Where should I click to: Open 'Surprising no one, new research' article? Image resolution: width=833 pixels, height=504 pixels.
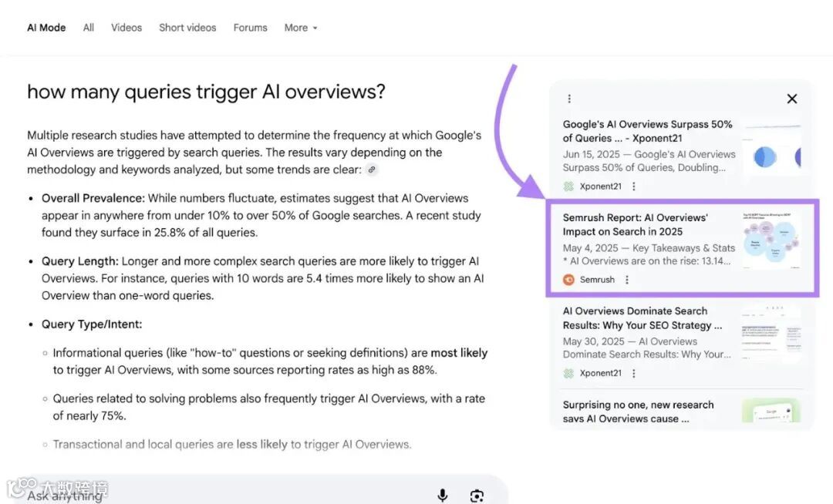pyautogui.click(x=638, y=412)
